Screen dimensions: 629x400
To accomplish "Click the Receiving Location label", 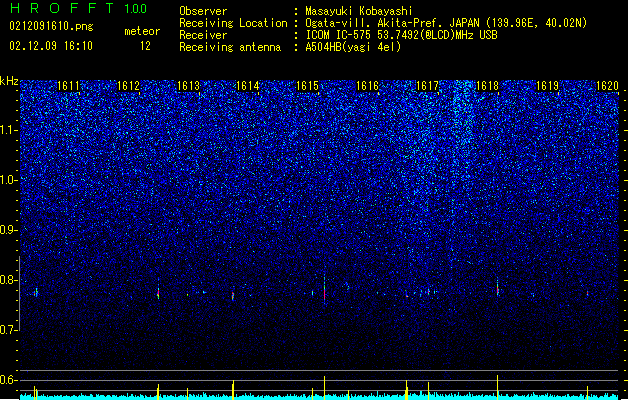I will point(233,23).
